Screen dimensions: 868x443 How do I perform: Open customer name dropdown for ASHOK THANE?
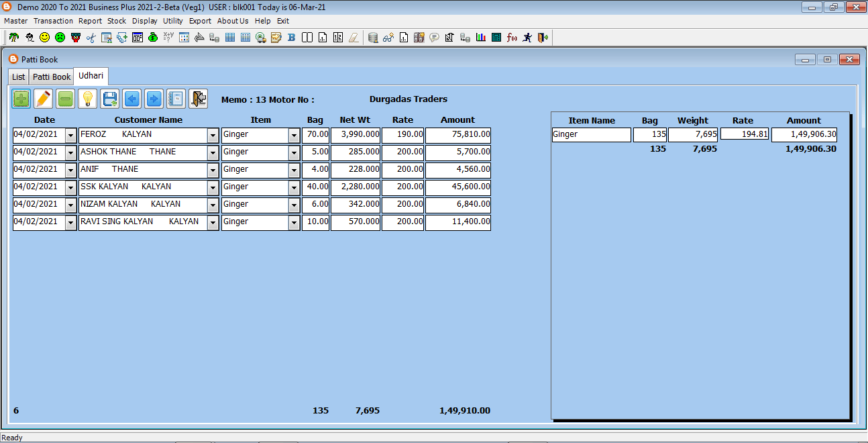(x=213, y=152)
